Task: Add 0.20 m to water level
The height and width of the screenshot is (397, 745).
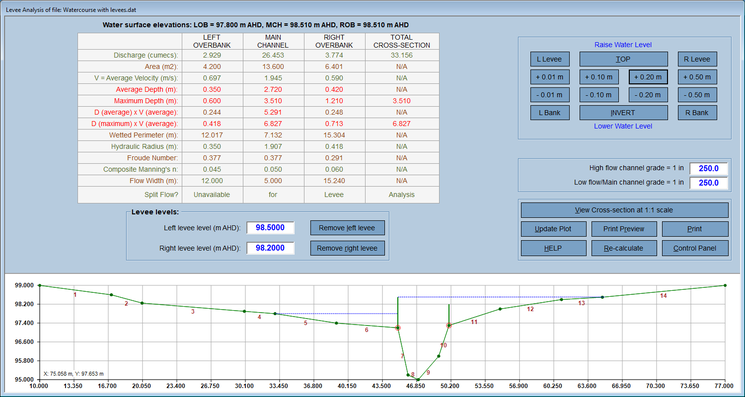Action: 649,76
